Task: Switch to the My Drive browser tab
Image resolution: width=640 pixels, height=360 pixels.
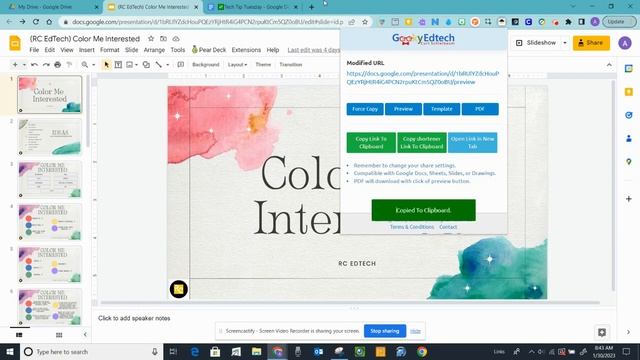Action: 52,7
